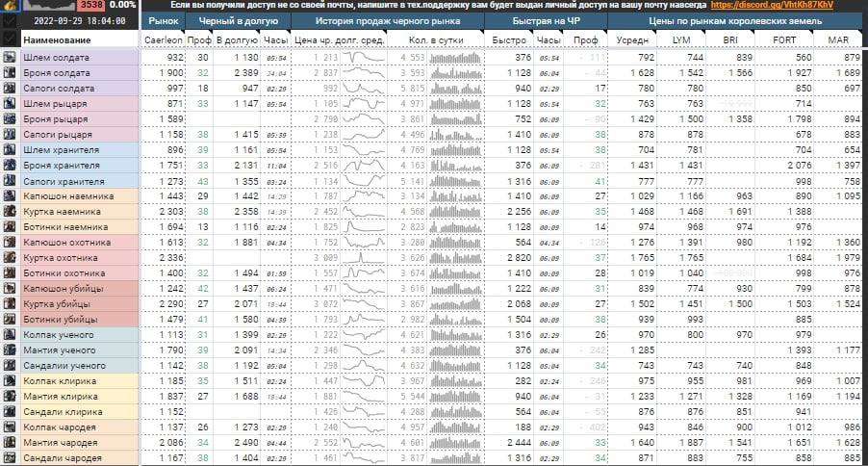Click the LYM column header
This screenshot has height=466, width=868.
[x=681, y=39]
